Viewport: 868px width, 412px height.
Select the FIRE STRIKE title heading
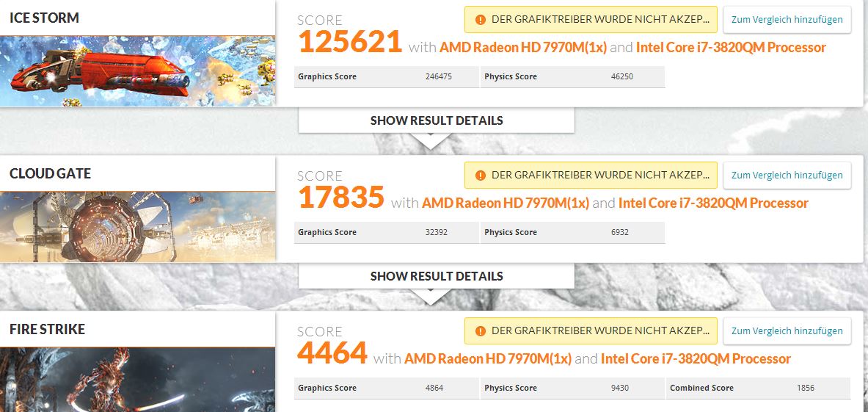click(x=47, y=329)
